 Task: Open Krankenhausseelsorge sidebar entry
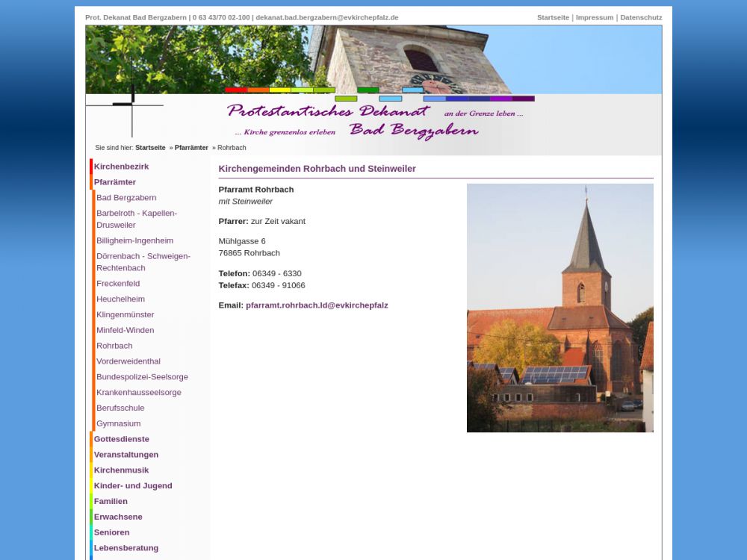click(x=138, y=392)
